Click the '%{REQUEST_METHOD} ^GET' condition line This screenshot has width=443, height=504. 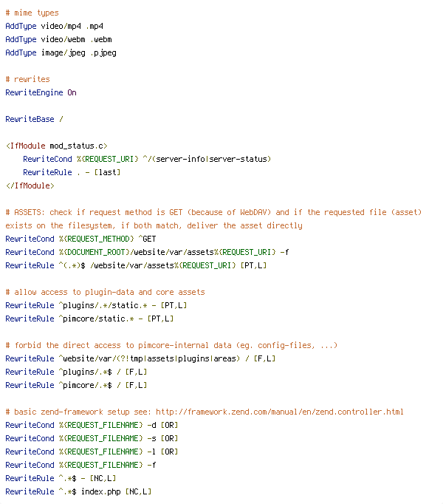pyautogui.click(x=80, y=239)
